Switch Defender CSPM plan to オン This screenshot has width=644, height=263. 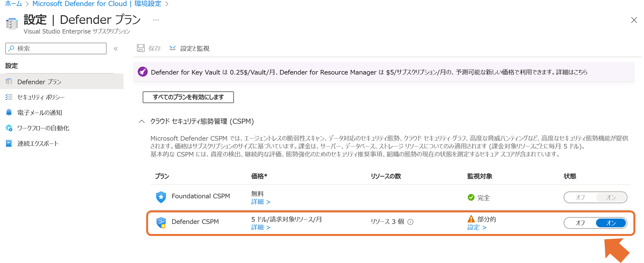(x=611, y=223)
